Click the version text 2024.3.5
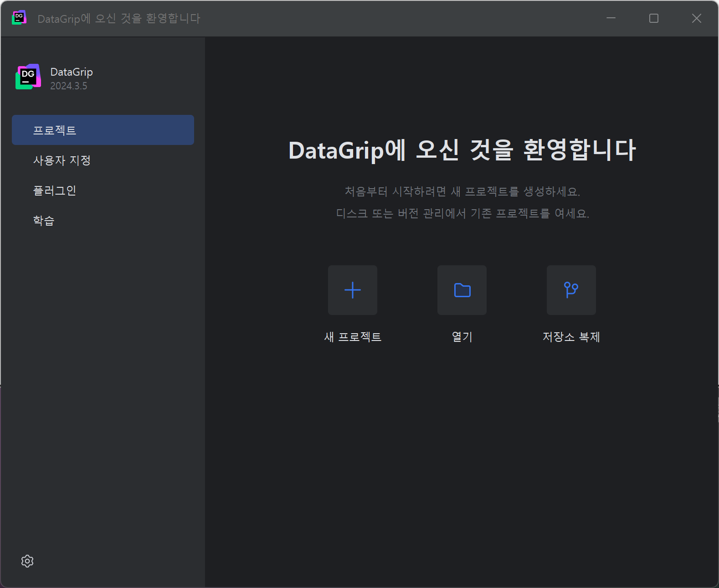The image size is (719, 588). click(x=69, y=86)
